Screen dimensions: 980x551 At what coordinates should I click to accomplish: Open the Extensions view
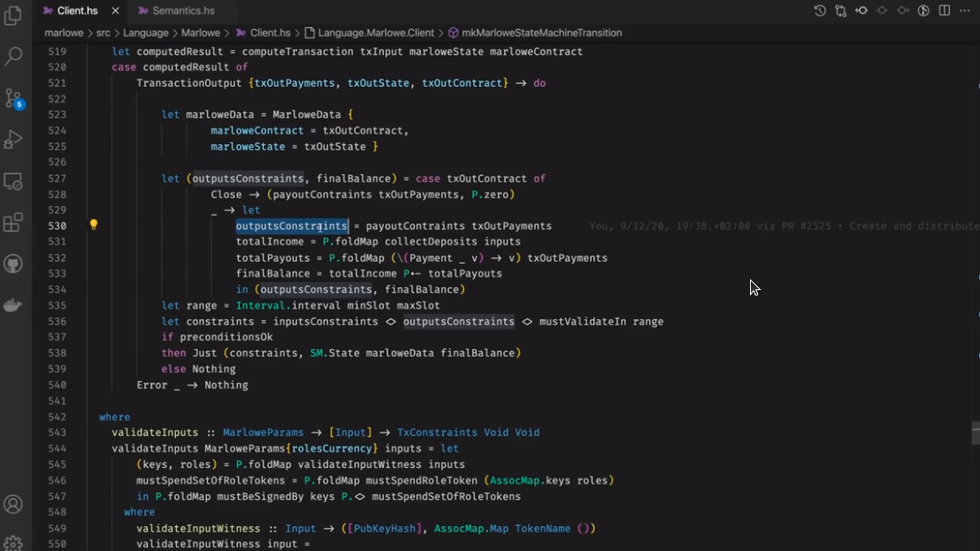13,223
